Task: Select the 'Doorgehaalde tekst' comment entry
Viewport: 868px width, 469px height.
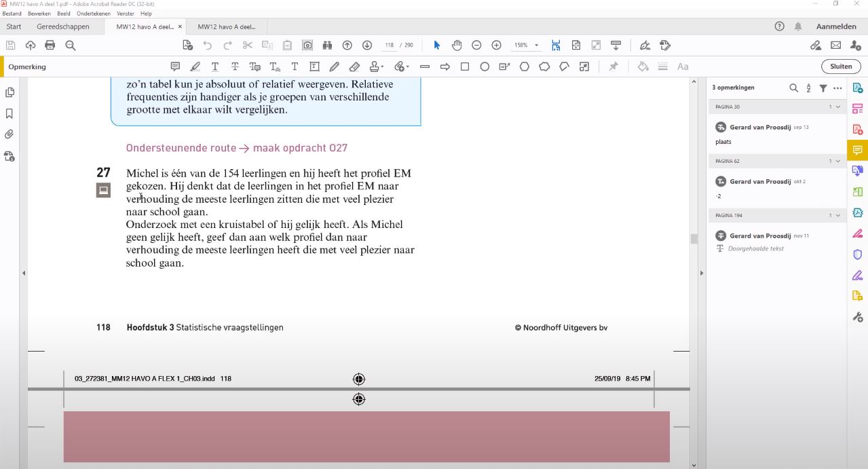Action: pyautogui.click(x=777, y=242)
